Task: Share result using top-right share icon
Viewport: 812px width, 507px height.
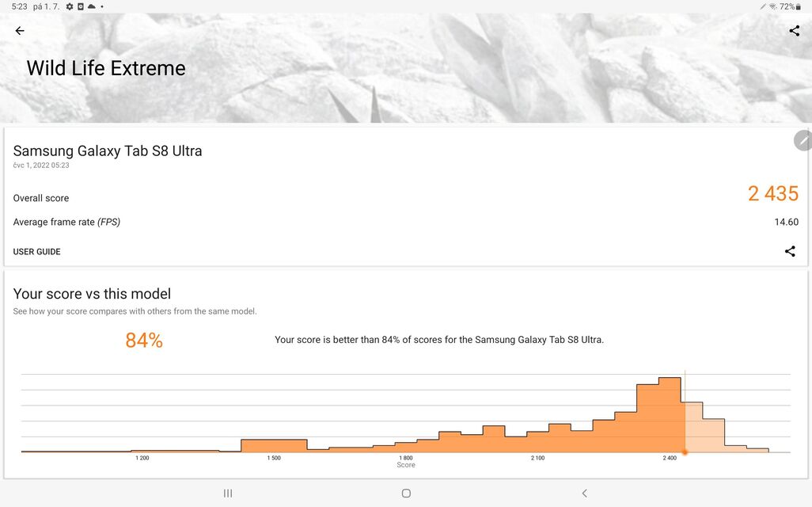Action: click(795, 31)
